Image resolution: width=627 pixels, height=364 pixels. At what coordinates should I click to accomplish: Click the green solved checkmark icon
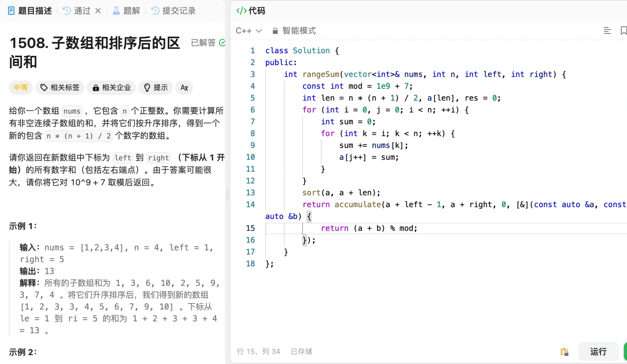222,43
